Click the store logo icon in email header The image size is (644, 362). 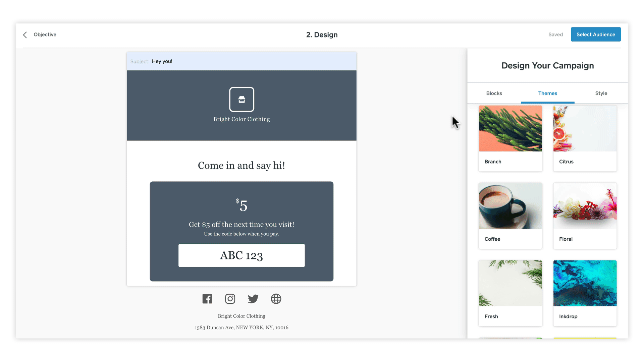241,100
